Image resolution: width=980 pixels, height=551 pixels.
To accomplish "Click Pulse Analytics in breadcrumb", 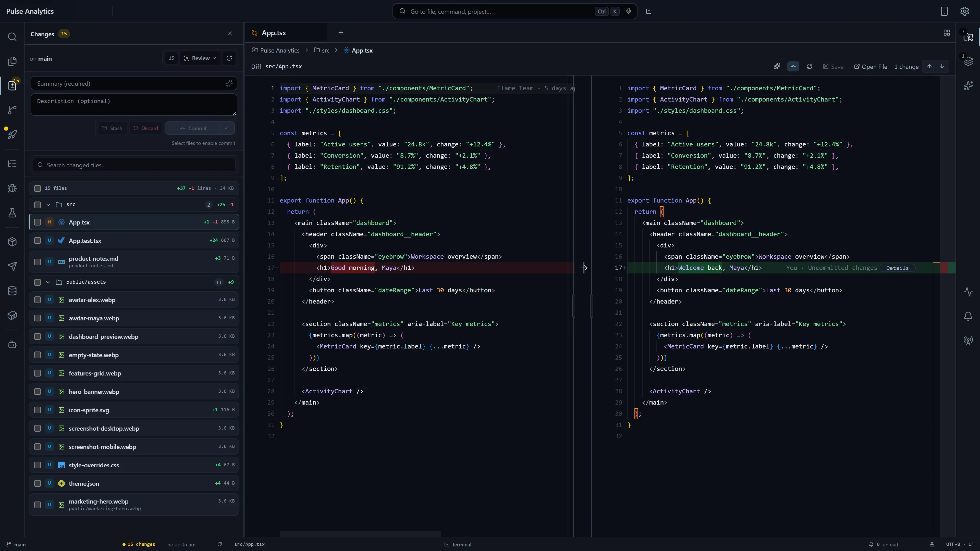I will point(276,50).
